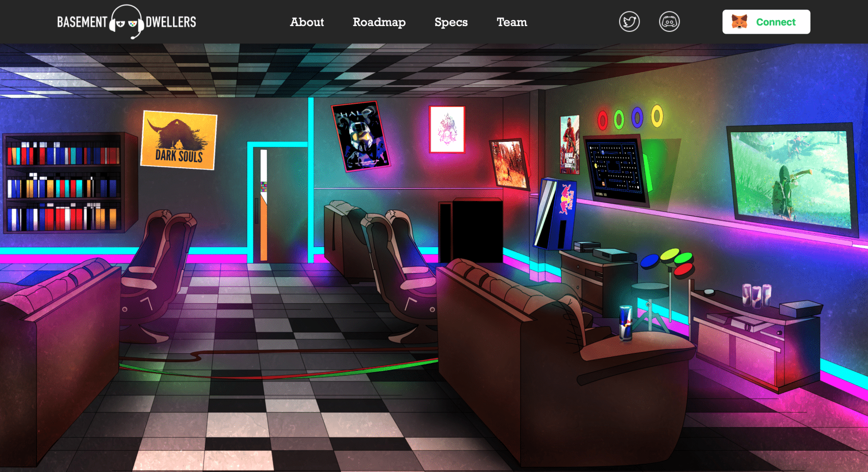Open the Twitter profile icon
The width and height of the screenshot is (868, 472).
[629, 22]
